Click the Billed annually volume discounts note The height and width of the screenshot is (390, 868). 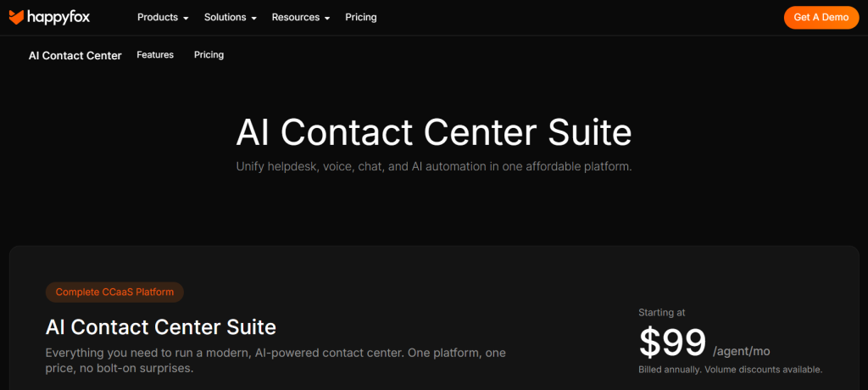point(730,370)
